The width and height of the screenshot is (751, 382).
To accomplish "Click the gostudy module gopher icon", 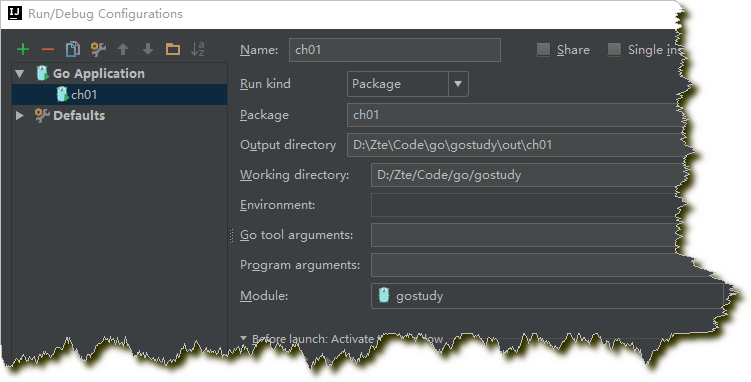I will click(384, 295).
